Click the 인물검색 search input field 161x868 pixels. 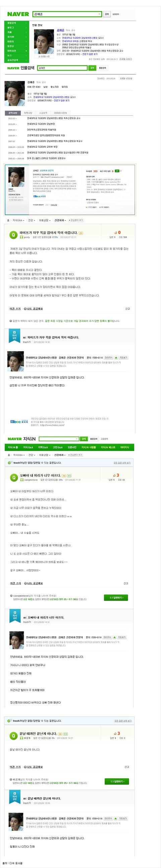click(x=63, y=68)
